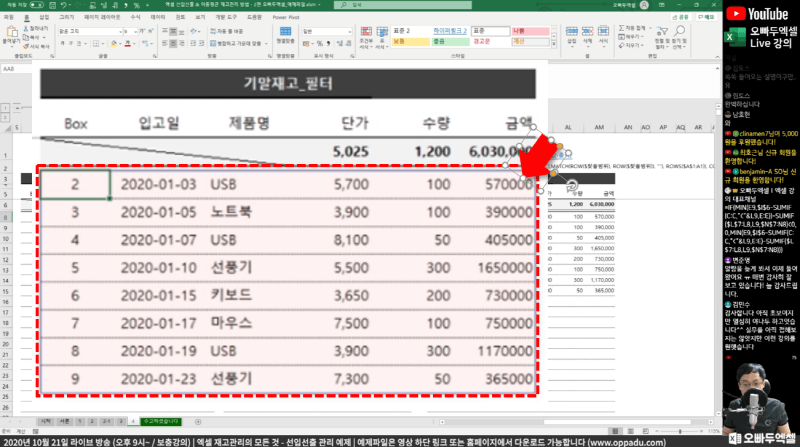Apply comma style number format
Viewport: 800px width, 447px height.
[328, 43]
